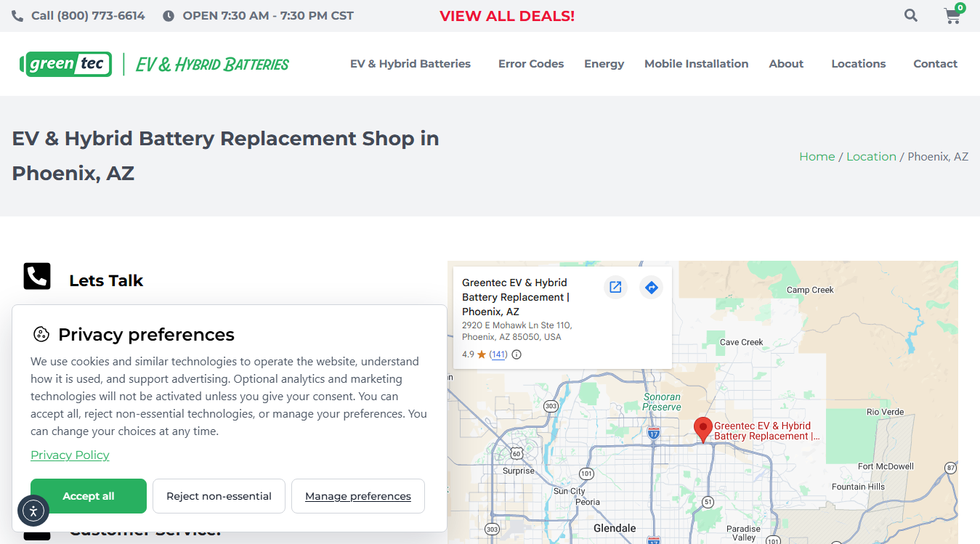The image size is (980, 544).
Task: Click the EV & Hybrid Battery Replacement page heading
Action: pos(225,156)
